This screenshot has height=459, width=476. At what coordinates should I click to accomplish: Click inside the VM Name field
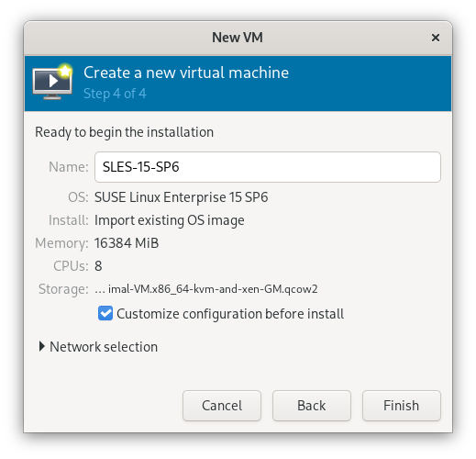pos(268,167)
